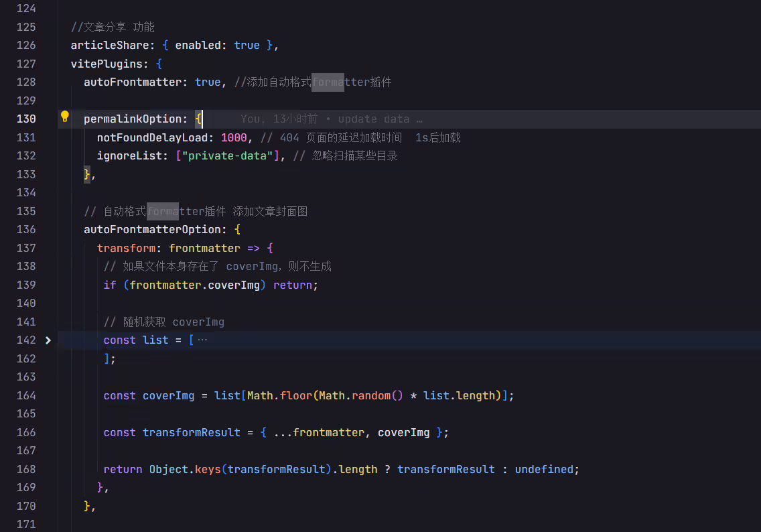The image size is (761, 532).
Task: Click the '...frontmatter' spread on line 166
Action: 319,432
